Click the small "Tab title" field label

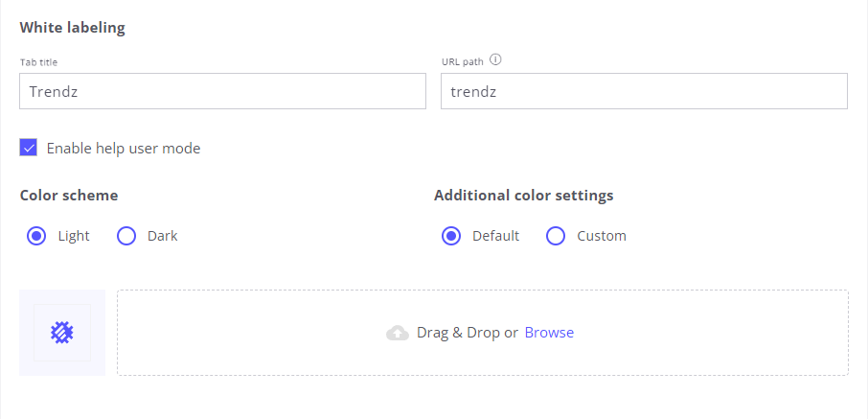coord(38,62)
